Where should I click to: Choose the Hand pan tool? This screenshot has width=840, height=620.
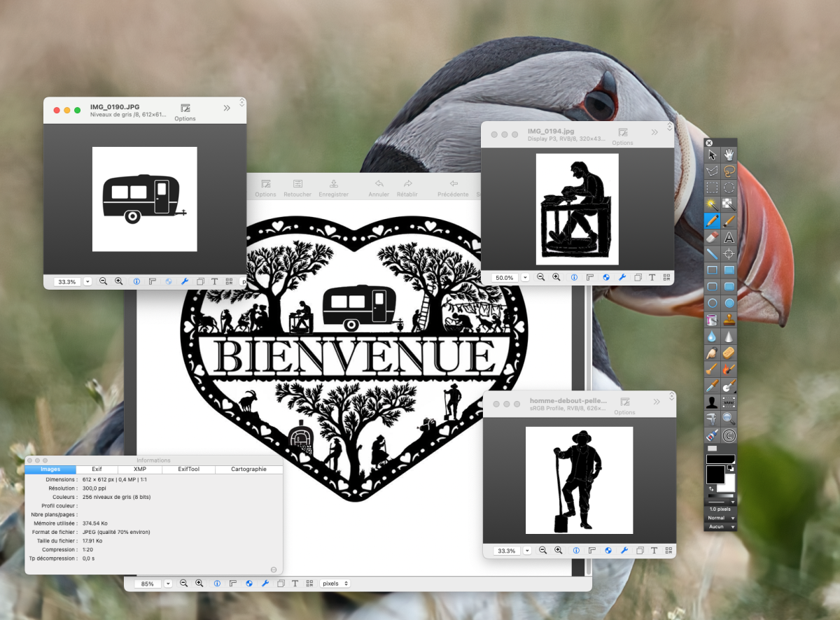729,154
